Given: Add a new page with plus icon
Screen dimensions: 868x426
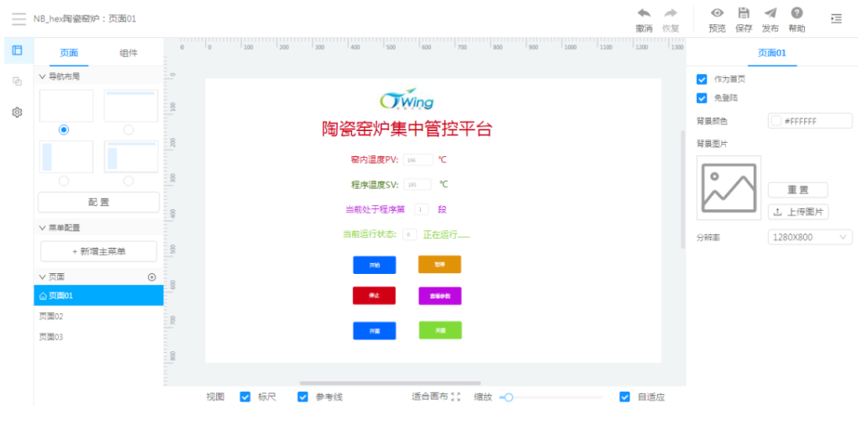Looking at the screenshot, I should point(152,276).
